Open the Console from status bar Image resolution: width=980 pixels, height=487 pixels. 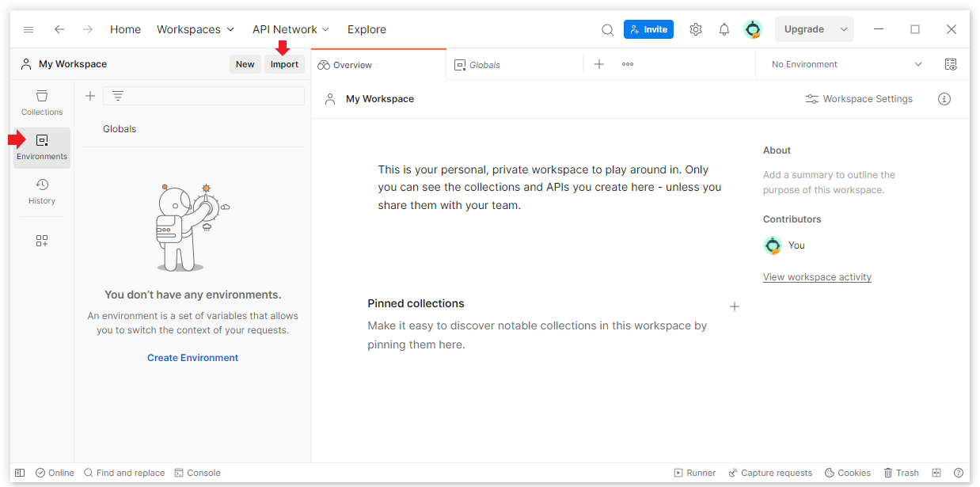point(198,473)
